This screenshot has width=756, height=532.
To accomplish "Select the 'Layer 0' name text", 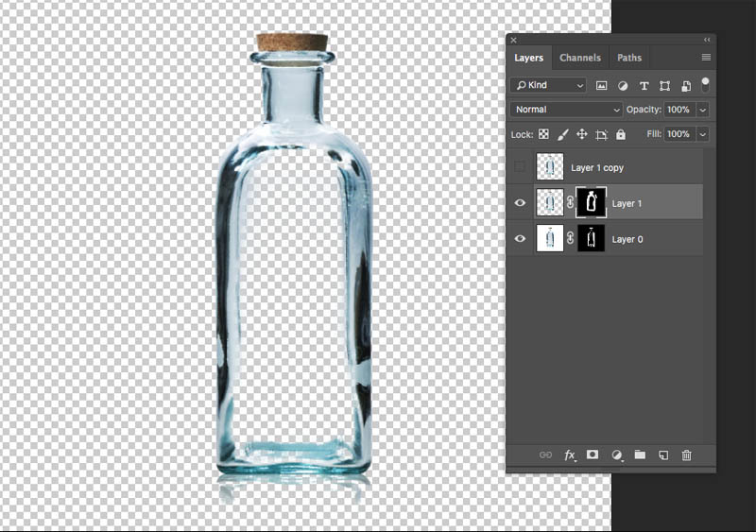I will (x=627, y=239).
